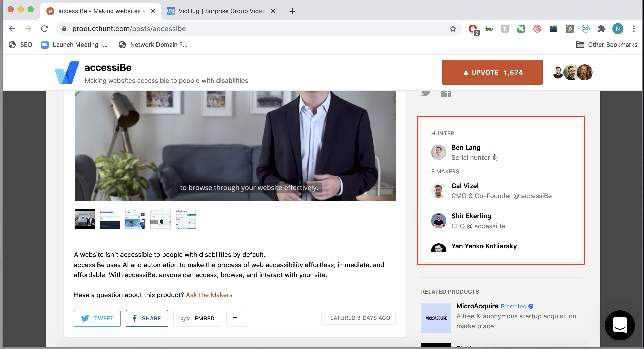Click Gal Vizel's avatar

(438, 191)
